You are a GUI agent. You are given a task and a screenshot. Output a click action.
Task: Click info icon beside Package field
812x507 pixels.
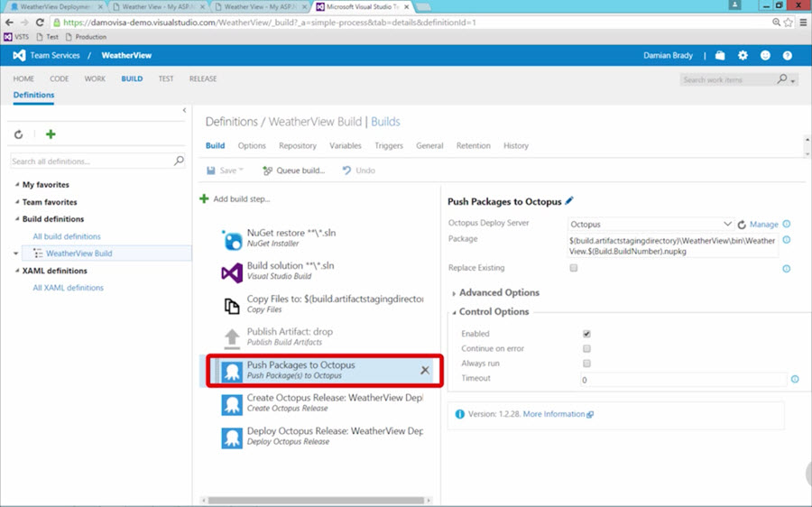coord(786,240)
